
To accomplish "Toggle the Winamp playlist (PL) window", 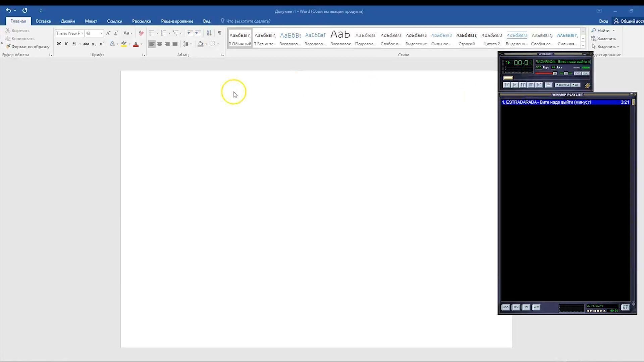I will 586,73.
